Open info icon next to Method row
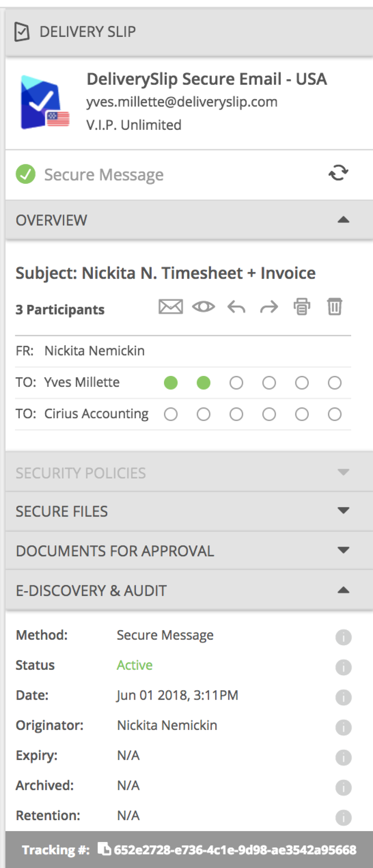 click(x=343, y=637)
